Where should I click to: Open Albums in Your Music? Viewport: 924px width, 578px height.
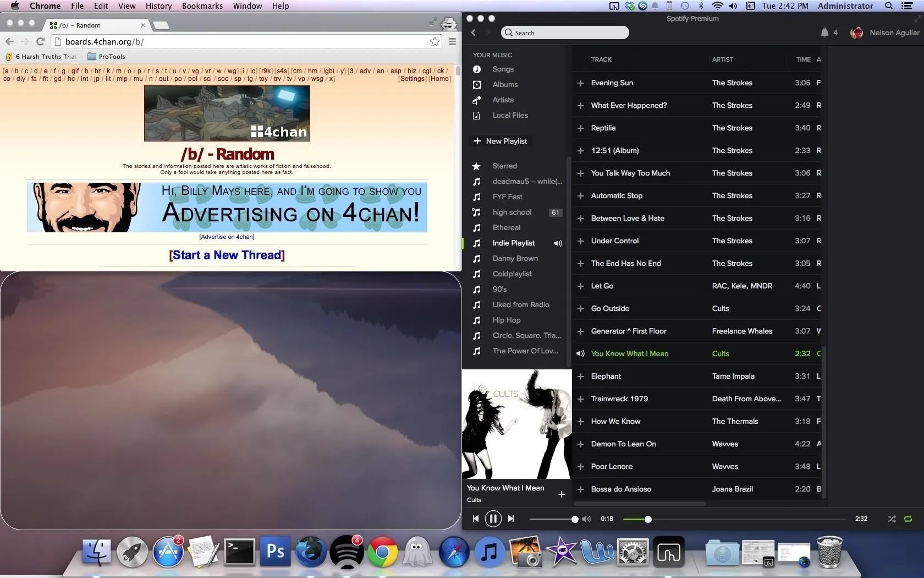tap(505, 84)
